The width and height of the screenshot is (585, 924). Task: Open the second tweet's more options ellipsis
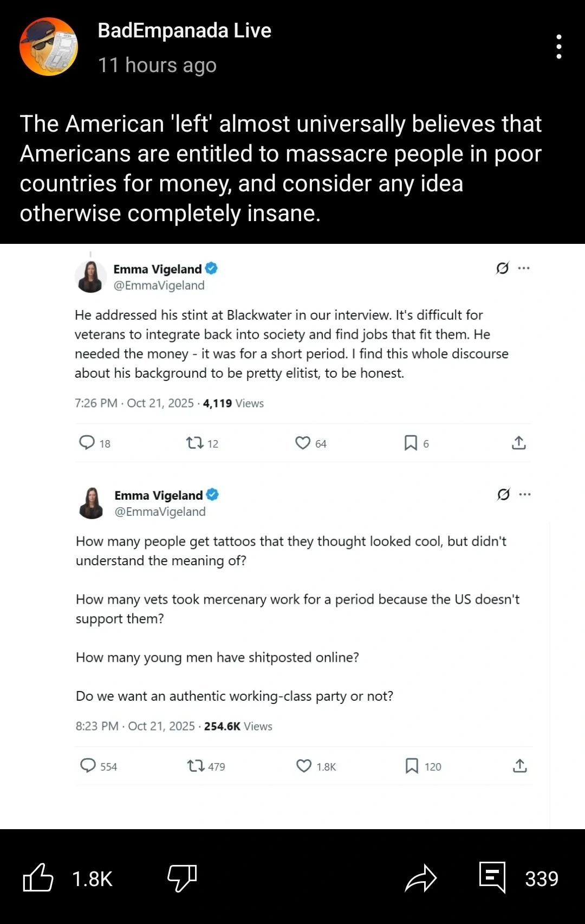525,494
